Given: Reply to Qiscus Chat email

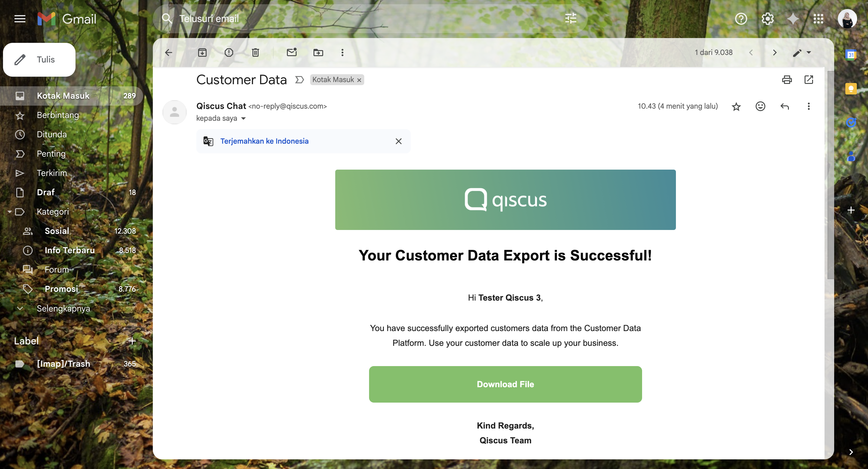Looking at the screenshot, I should tap(785, 107).
